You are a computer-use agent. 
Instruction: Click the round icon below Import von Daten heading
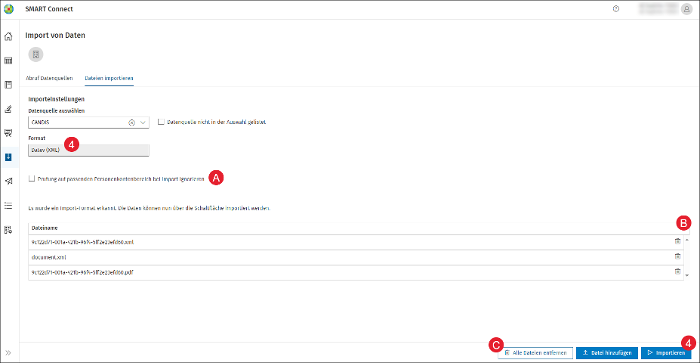(36, 54)
